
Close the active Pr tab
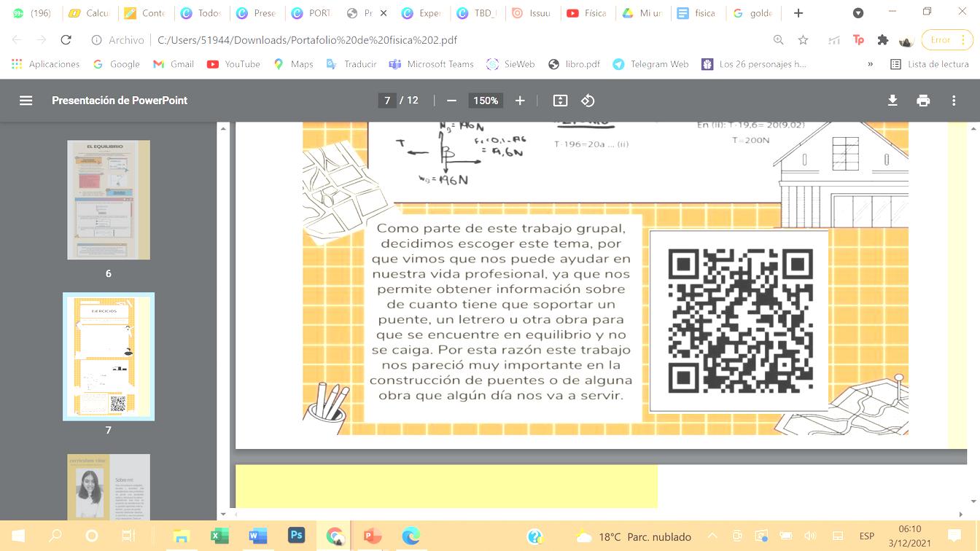pyautogui.click(x=384, y=13)
